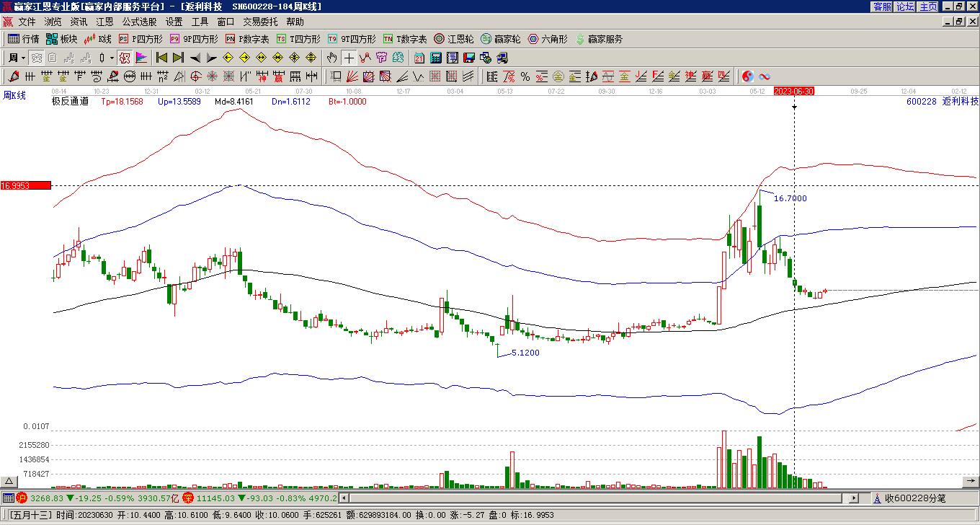This screenshot has height=525, width=980.
Task: Click the horizontal scrollbar at the bottom
Action: coord(598,498)
